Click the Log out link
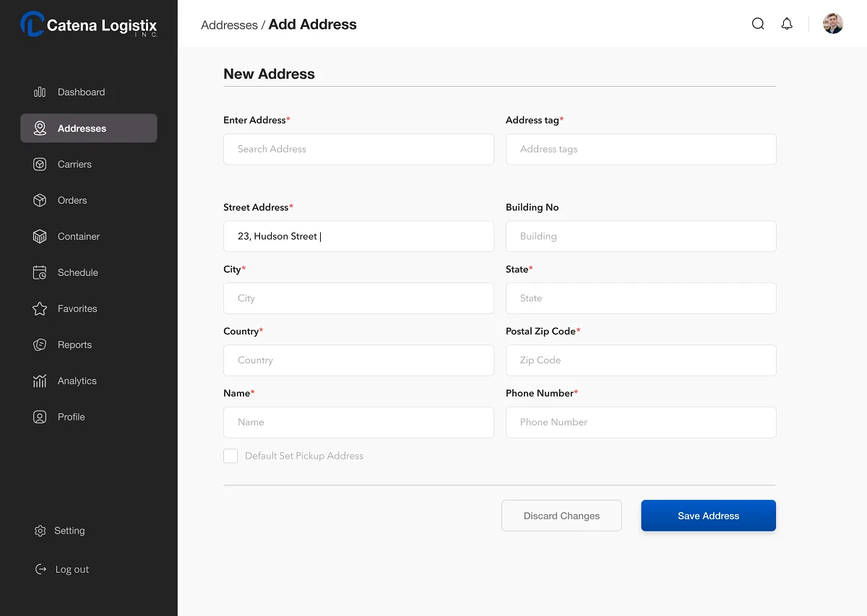 72,570
